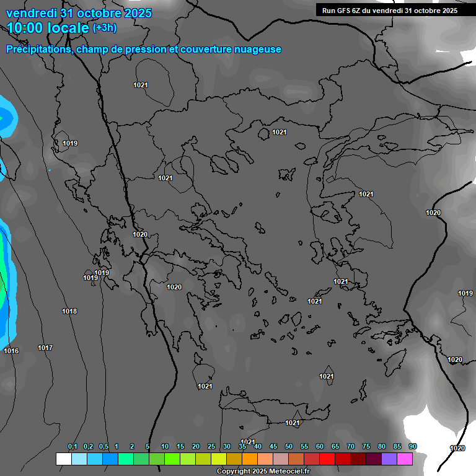
Task: Click the orange legend swatch after 35
Action: click(250, 459)
